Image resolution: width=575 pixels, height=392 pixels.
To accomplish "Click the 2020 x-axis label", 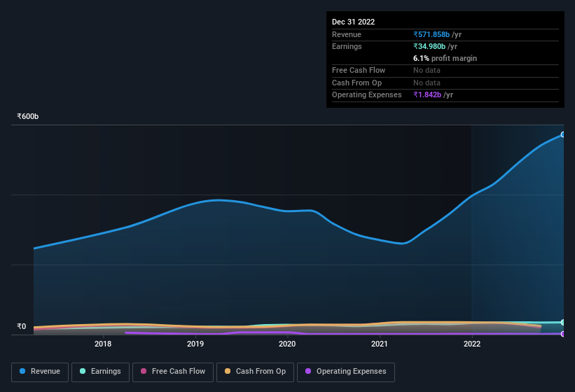I will click(x=287, y=344).
